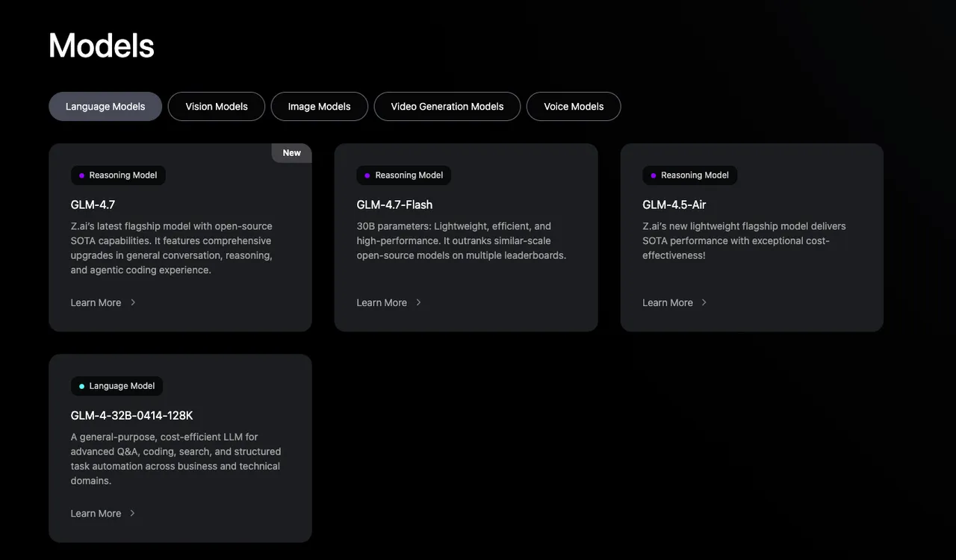
Task: Click the Models page heading
Action: [x=102, y=46]
